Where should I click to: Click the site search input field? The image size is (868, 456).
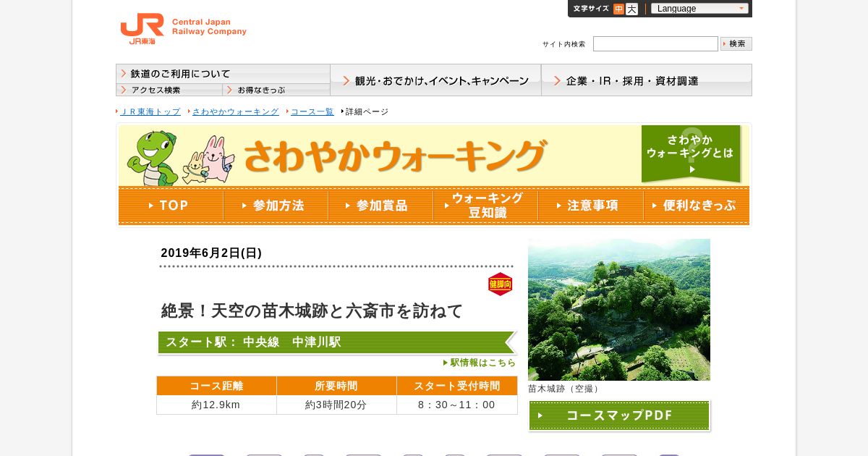click(655, 44)
